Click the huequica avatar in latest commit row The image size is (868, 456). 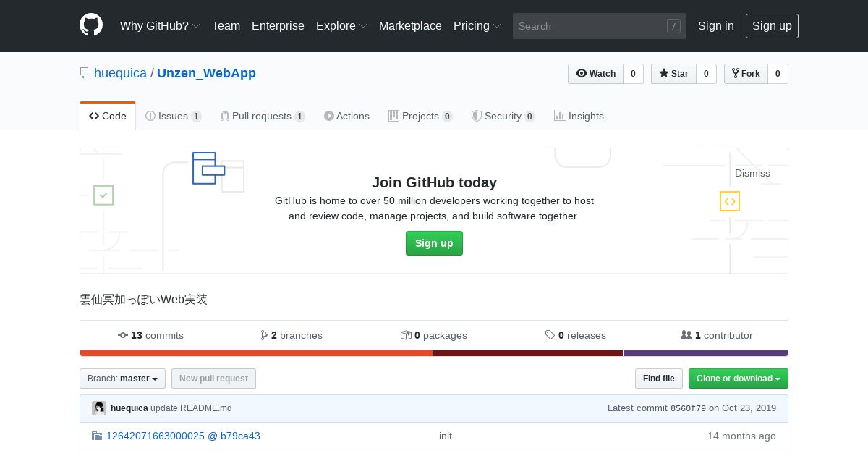[99, 408]
